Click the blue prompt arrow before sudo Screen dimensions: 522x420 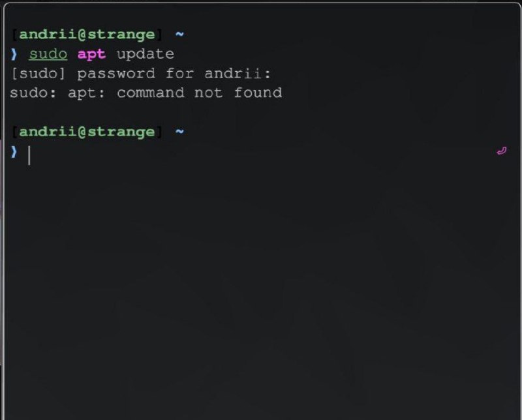tap(14, 54)
